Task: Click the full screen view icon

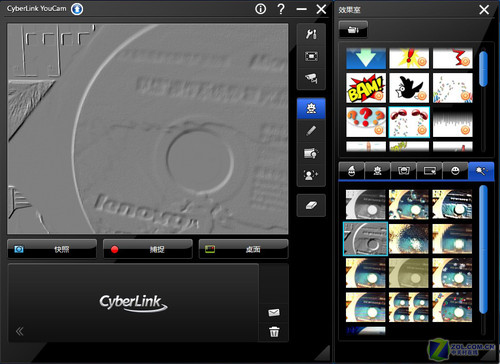Action: 311,56
